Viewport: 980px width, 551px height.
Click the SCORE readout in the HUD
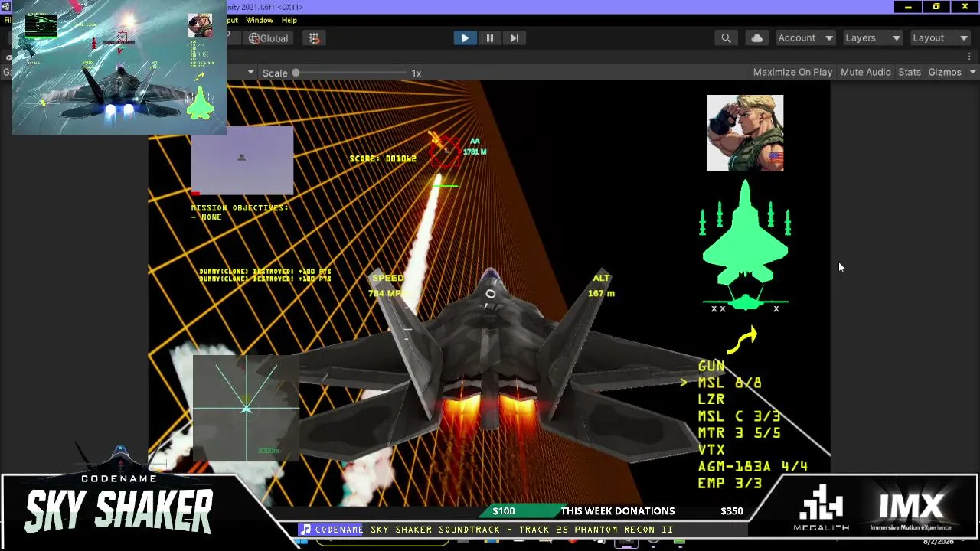click(383, 158)
